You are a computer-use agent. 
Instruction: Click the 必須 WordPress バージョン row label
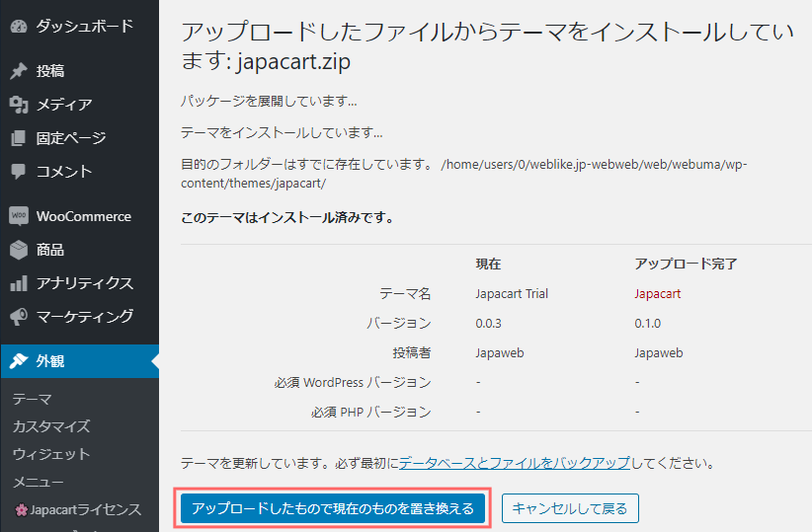pos(353,382)
